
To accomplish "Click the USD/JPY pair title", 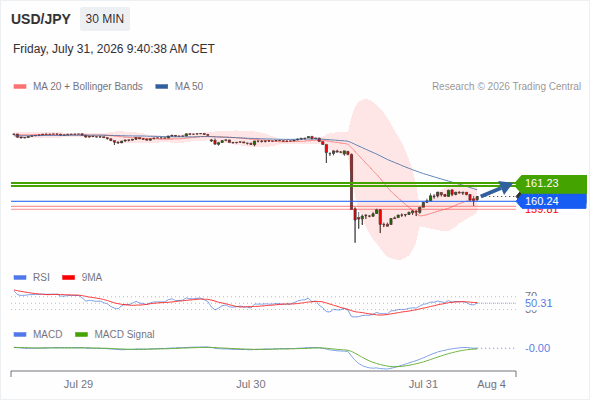I will coord(41,19).
